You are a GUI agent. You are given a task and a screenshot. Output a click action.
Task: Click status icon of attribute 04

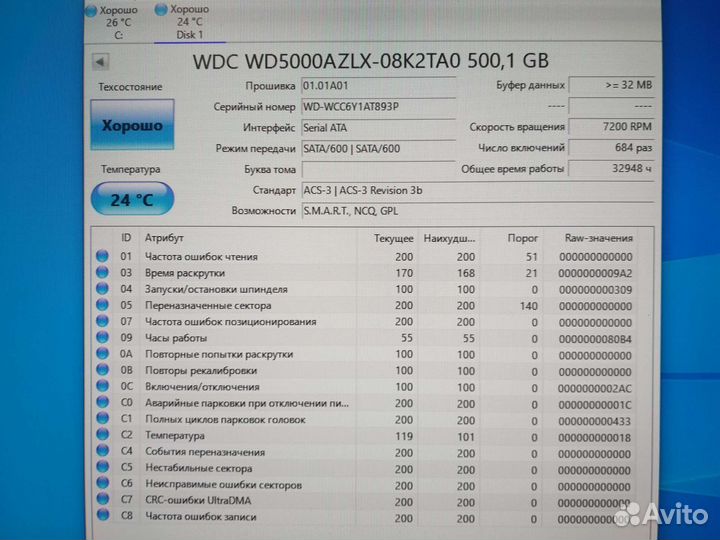pos(102,289)
